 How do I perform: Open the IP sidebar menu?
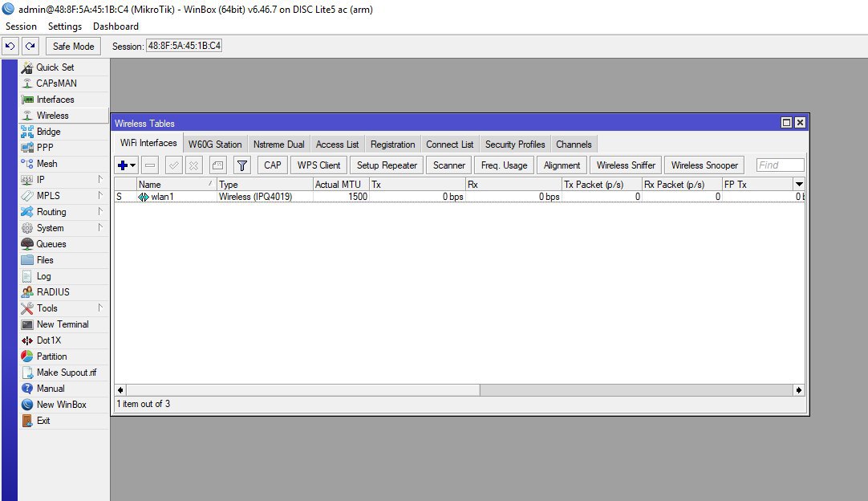click(x=63, y=180)
